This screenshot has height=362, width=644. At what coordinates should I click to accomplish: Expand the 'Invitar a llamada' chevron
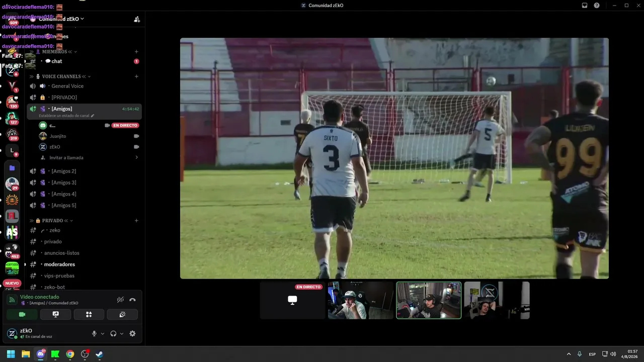click(136, 157)
